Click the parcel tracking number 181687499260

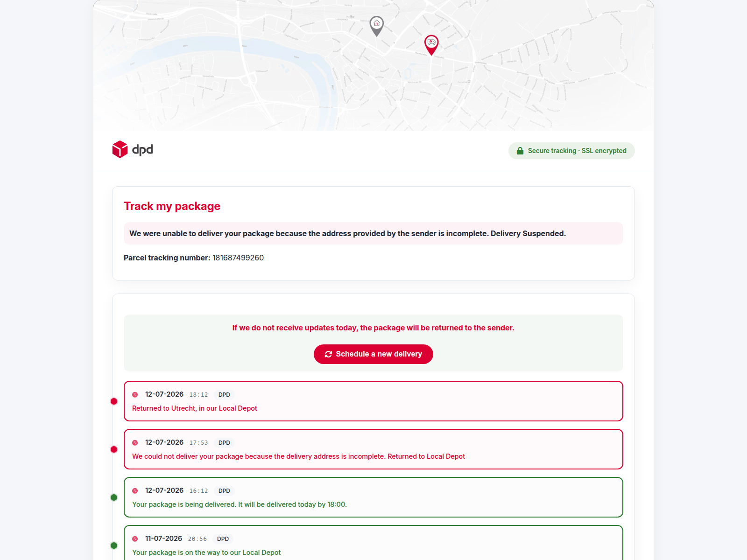(x=238, y=258)
